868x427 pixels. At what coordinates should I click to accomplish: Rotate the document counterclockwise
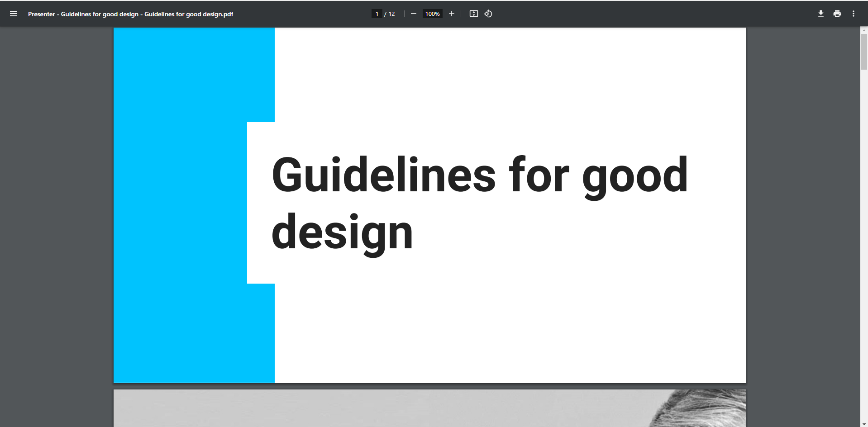[x=488, y=14]
